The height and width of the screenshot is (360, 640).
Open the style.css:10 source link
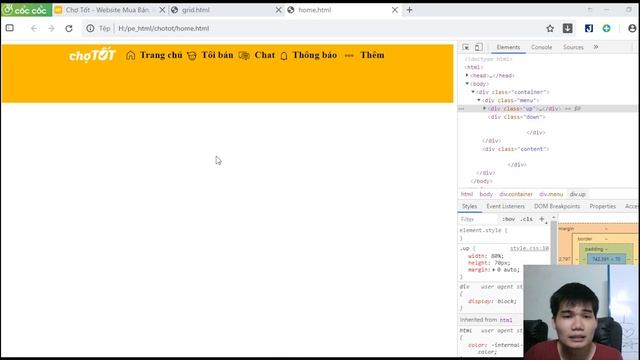coord(529,249)
